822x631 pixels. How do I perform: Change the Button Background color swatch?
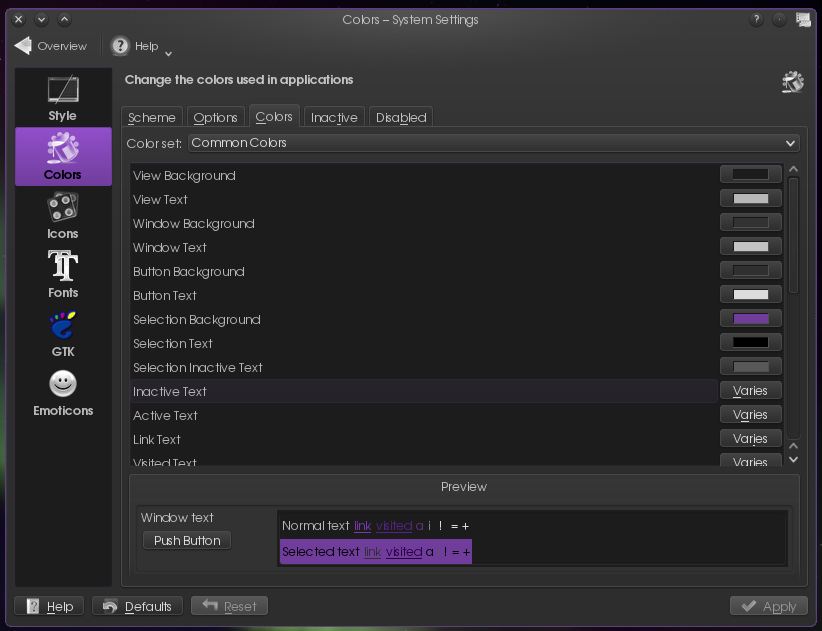[751, 271]
